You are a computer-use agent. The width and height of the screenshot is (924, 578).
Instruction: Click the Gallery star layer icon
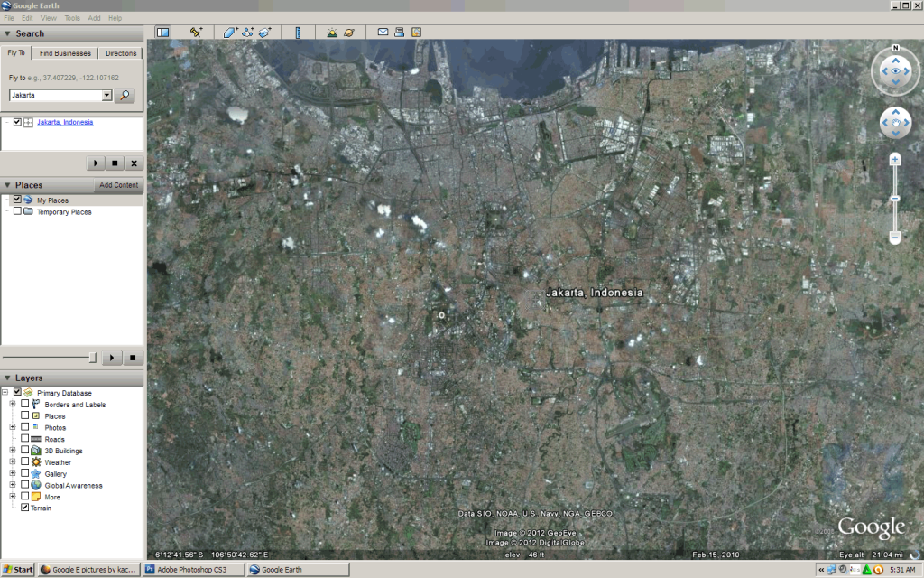pos(36,473)
